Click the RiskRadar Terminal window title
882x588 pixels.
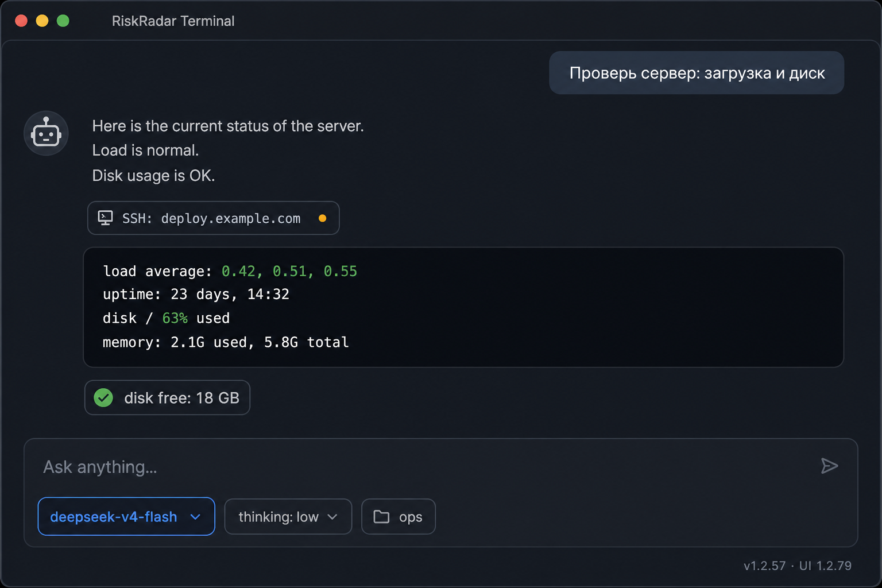173,21
